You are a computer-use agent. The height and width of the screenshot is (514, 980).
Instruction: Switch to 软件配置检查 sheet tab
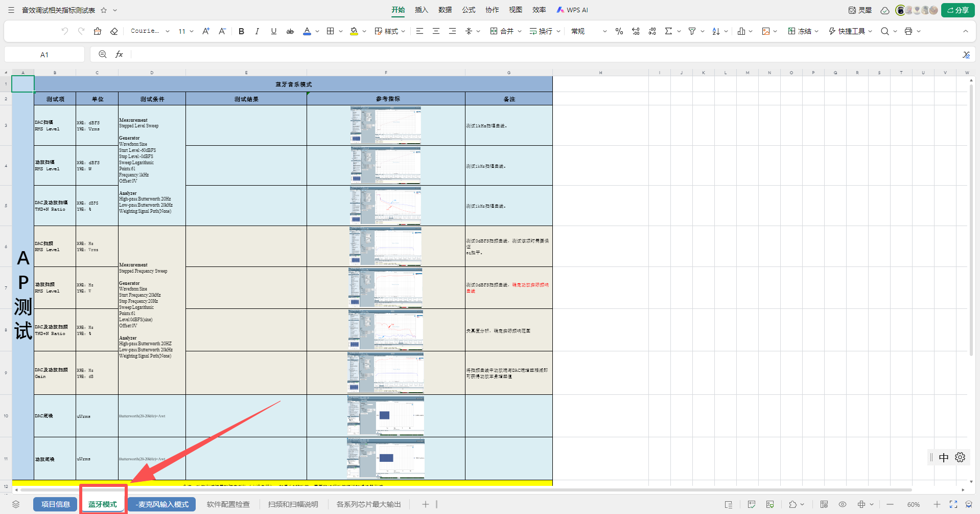228,504
